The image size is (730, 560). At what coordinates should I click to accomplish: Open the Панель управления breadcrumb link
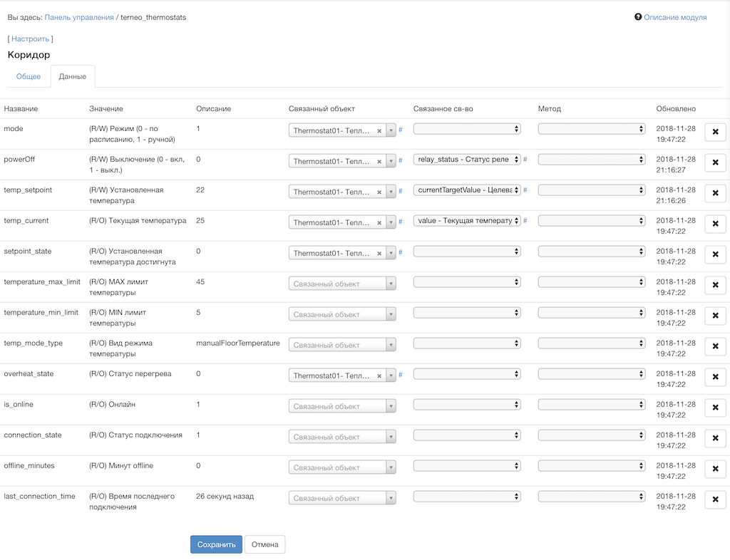pos(79,17)
